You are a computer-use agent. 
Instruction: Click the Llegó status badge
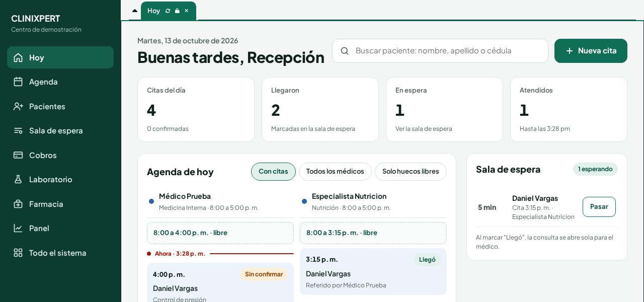427,260
